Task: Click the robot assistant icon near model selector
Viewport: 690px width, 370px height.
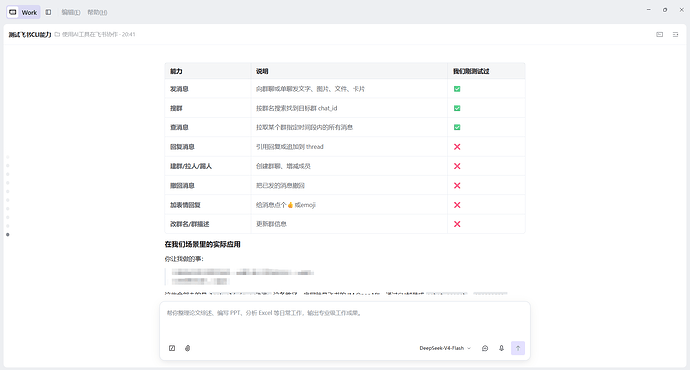Action: click(x=485, y=348)
